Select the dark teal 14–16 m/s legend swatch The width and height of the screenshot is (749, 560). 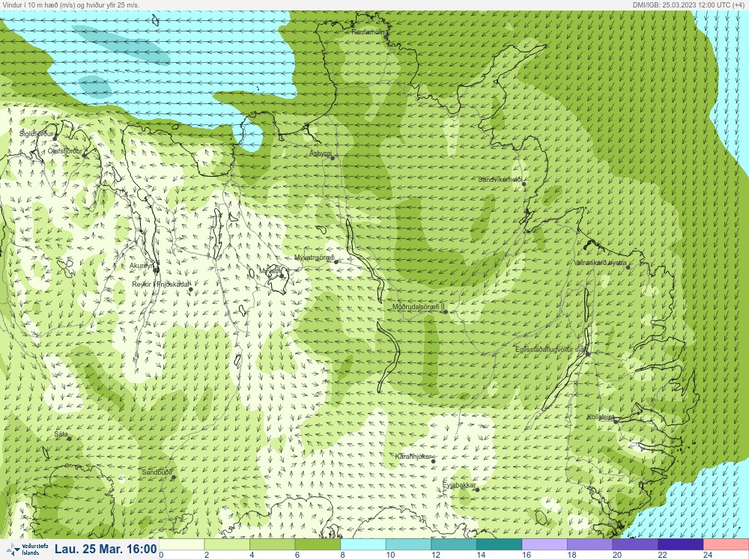point(499,544)
